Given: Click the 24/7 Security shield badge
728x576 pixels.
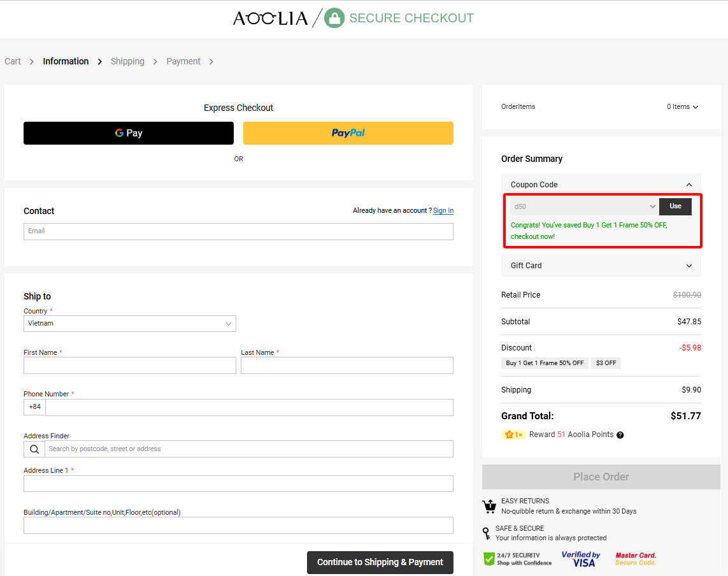Looking at the screenshot, I should point(518,559).
